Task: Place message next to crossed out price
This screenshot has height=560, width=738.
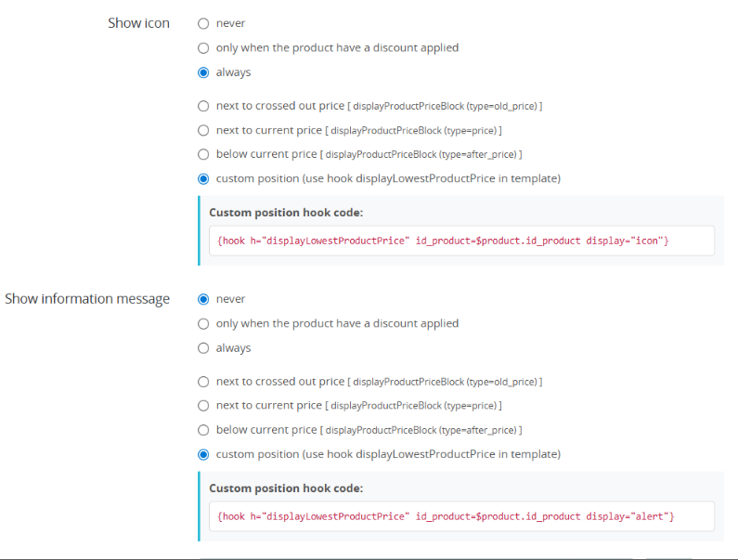Action: (x=203, y=382)
